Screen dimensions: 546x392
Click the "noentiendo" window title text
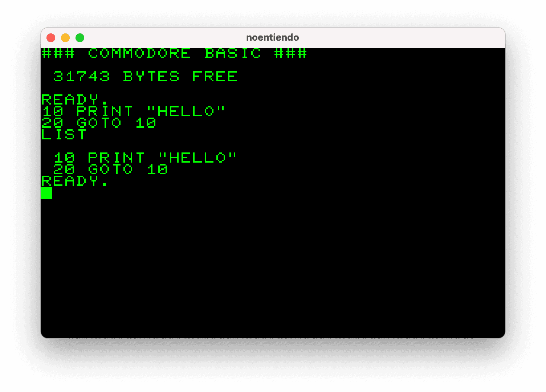[x=272, y=38]
